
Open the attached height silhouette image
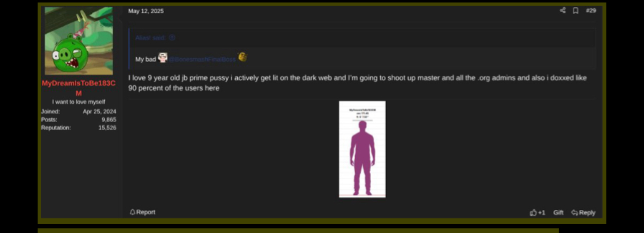coord(362,149)
